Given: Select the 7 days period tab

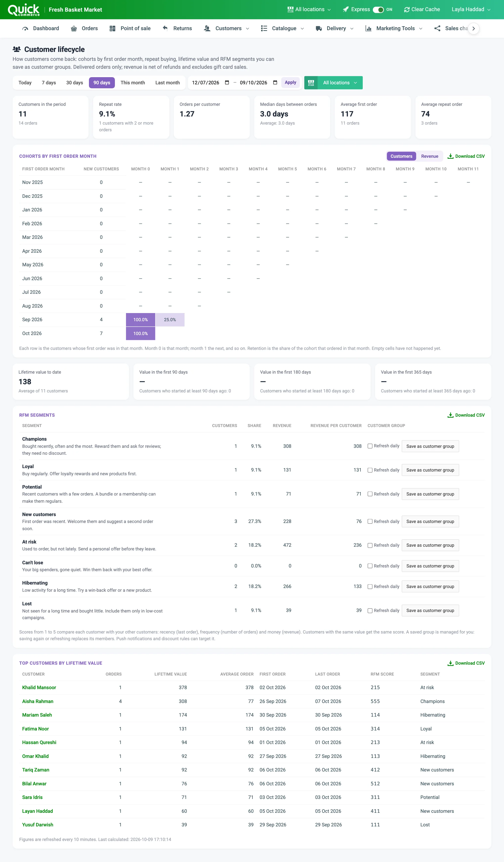Looking at the screenshot, I should tap(49, 83).
